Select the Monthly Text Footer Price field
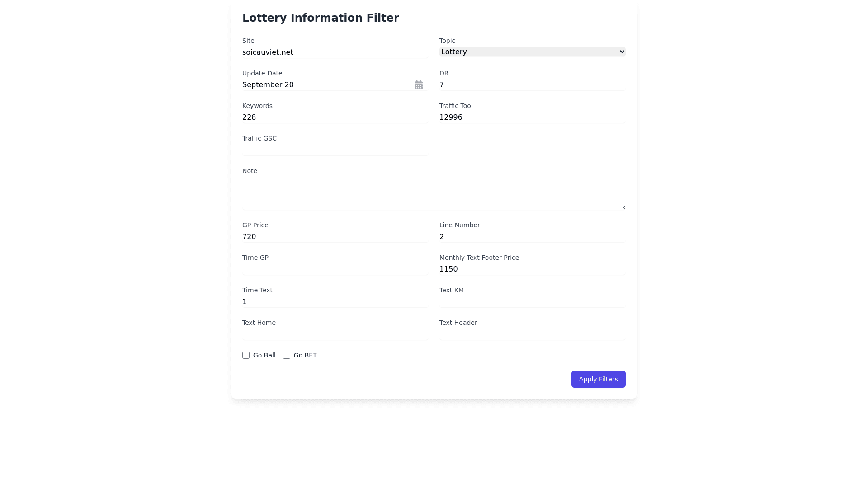The image size is (868, 488). coord(532,269)
